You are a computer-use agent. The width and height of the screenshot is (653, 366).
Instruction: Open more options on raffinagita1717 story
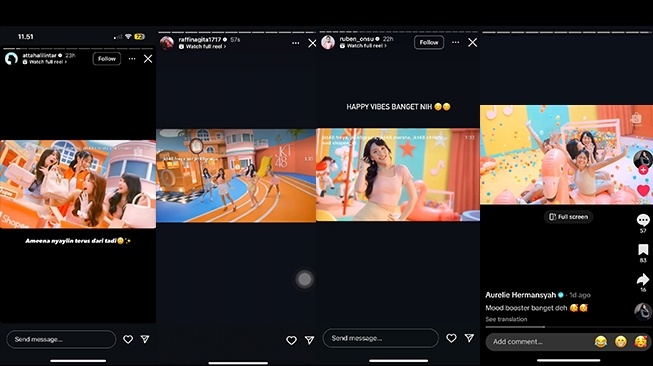pyautogui.click(x=296, y=43)
